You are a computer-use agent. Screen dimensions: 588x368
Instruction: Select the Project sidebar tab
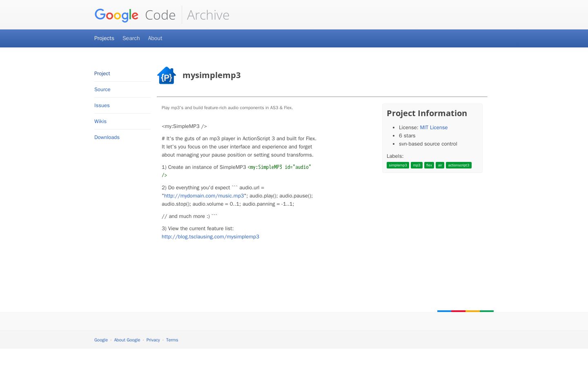(x=102, y=74)
